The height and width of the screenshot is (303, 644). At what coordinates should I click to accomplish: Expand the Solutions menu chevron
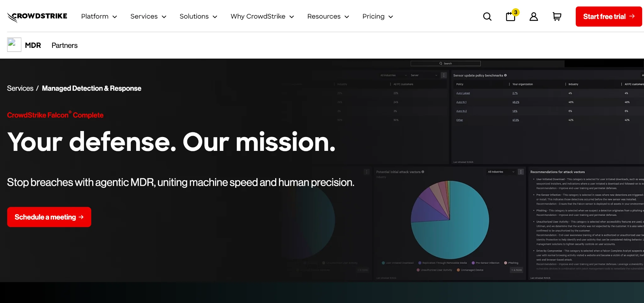click(x=215, y=17)
